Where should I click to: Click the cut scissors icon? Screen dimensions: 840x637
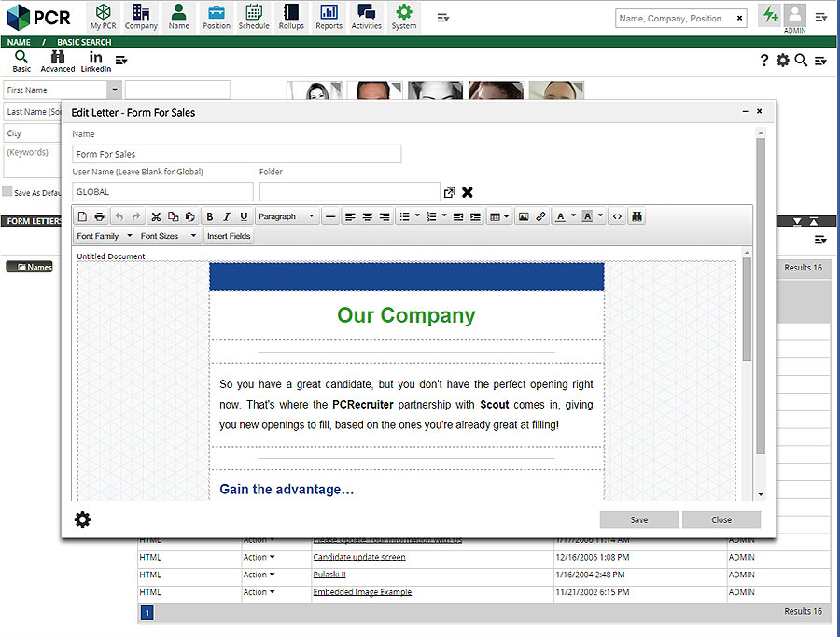pyautogui.click(x=156, y=216)
